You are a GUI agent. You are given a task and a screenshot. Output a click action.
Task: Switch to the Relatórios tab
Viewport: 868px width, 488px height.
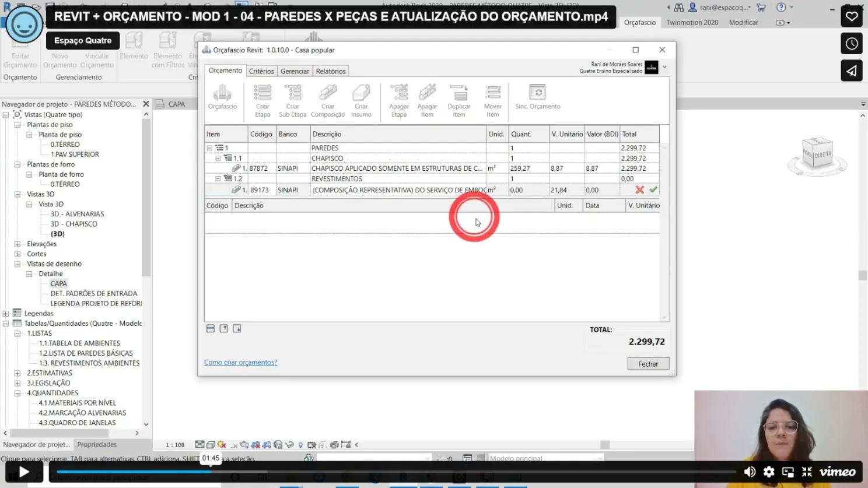click(x=331, y=71)
